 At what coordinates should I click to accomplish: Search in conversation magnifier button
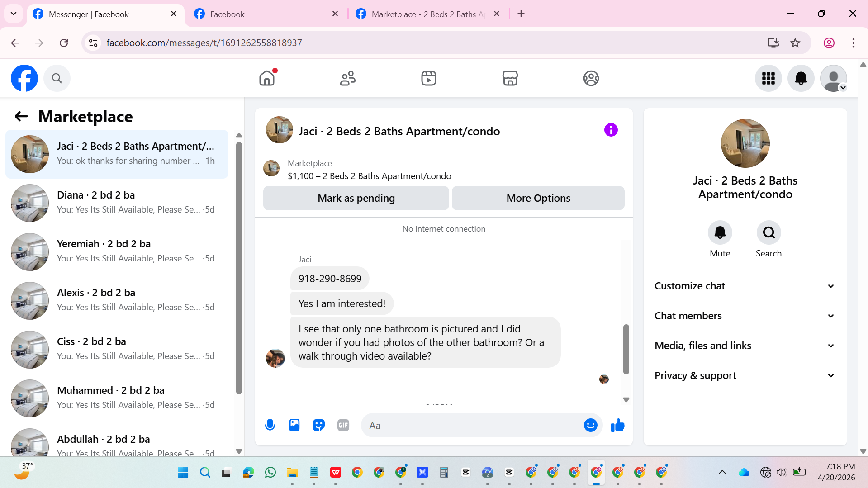[768, 232]
